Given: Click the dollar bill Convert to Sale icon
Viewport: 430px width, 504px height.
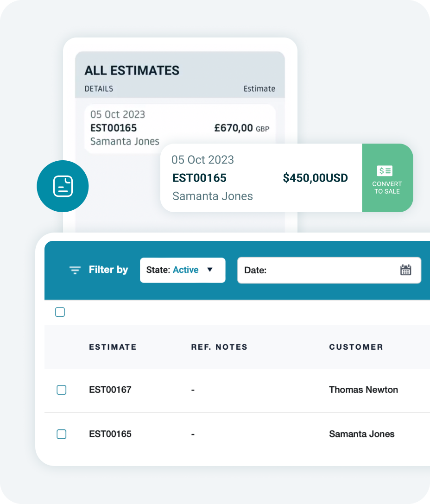Looking at the screenshot, I should click(385, 170).
